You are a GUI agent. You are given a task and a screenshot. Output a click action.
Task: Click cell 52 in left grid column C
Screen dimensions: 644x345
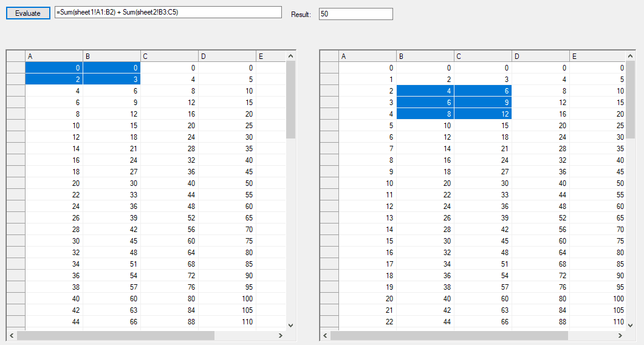pyautogui.click(x=170, y=217)
